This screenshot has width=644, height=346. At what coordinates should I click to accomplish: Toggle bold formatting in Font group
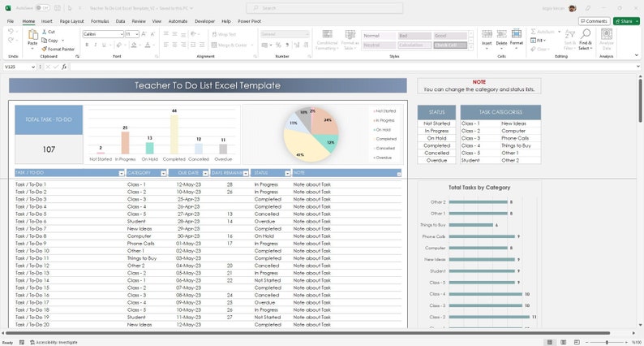[87, 45]
